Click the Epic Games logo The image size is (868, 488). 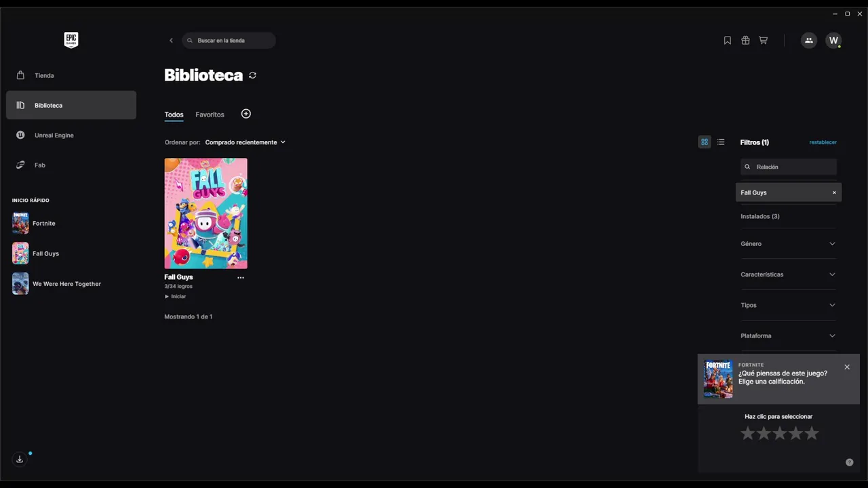[x=71, y=40]
